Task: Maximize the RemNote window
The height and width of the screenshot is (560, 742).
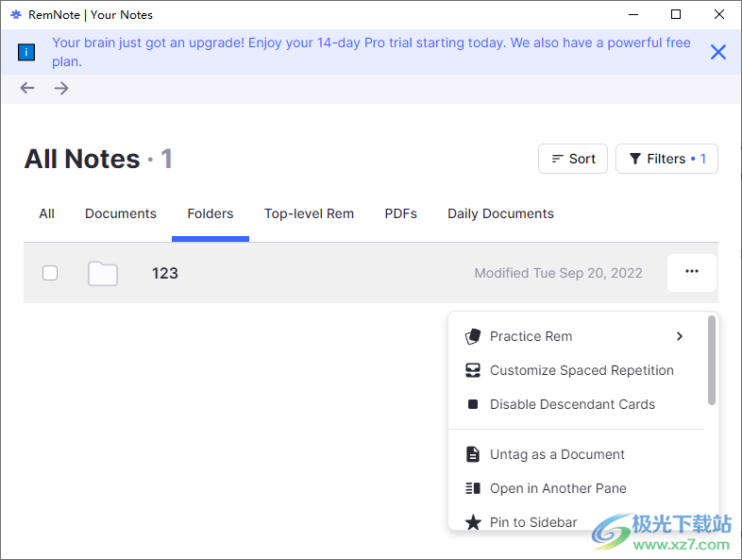Action: 676,15
